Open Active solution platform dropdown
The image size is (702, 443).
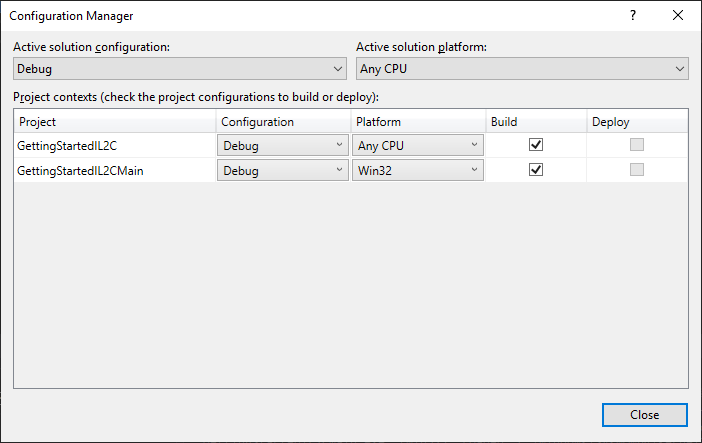522,69
